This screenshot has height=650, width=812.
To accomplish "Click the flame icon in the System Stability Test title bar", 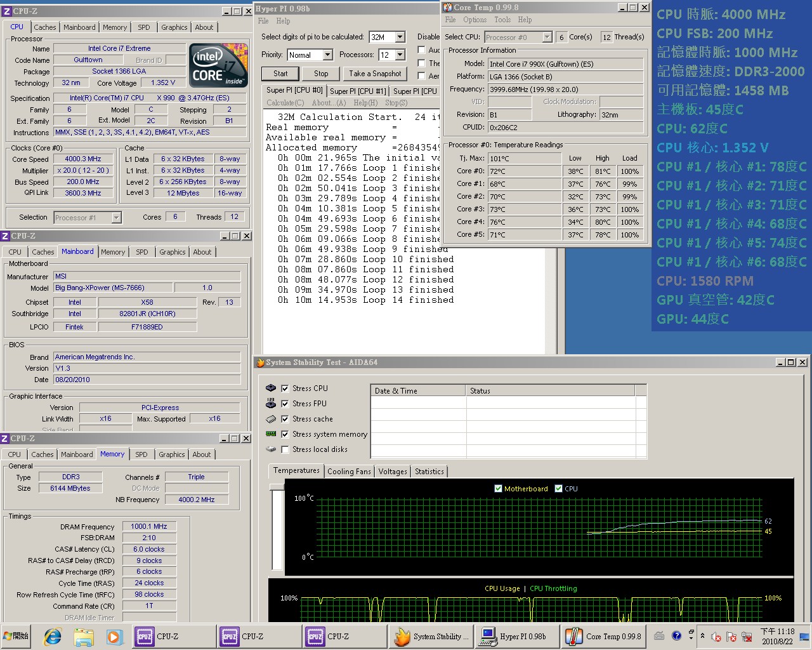I will [x=259, y=362].
